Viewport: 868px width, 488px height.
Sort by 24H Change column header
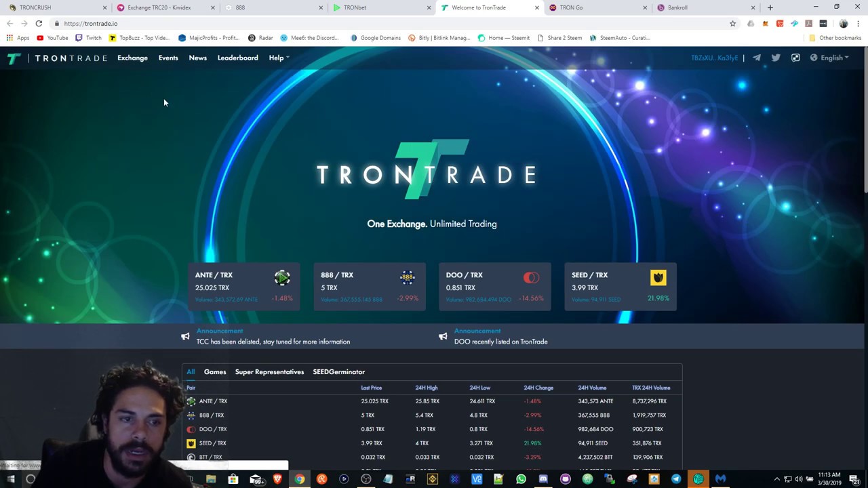tap(538, 388)
